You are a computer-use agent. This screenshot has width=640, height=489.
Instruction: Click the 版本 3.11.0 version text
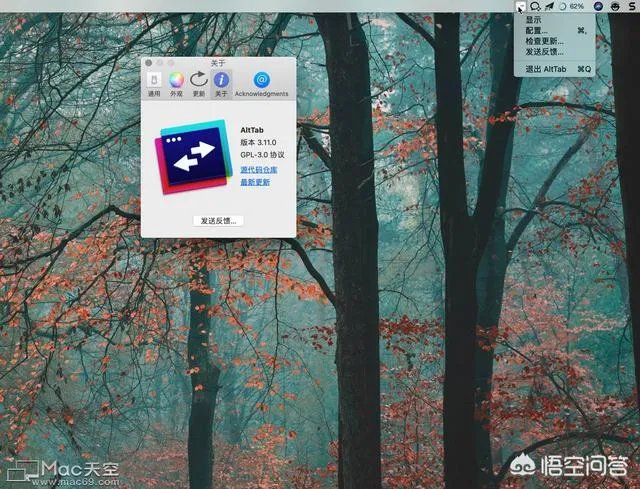coord(258,142)
